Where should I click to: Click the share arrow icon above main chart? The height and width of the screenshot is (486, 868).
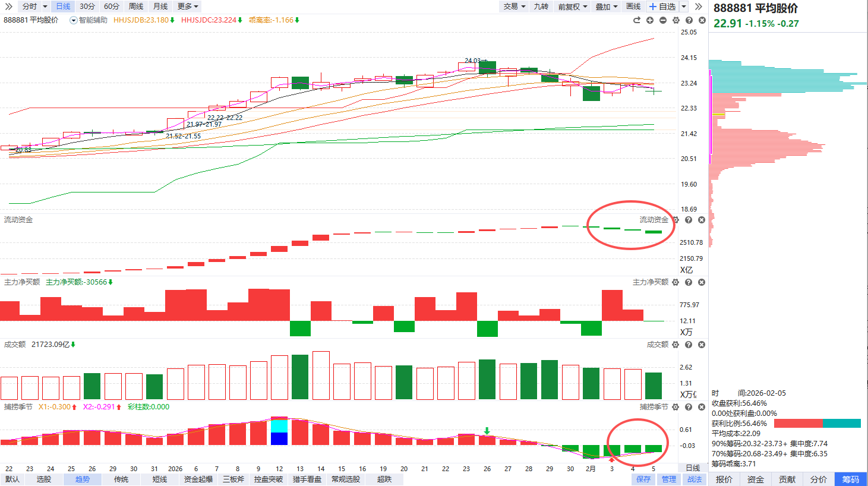(637, 20)
